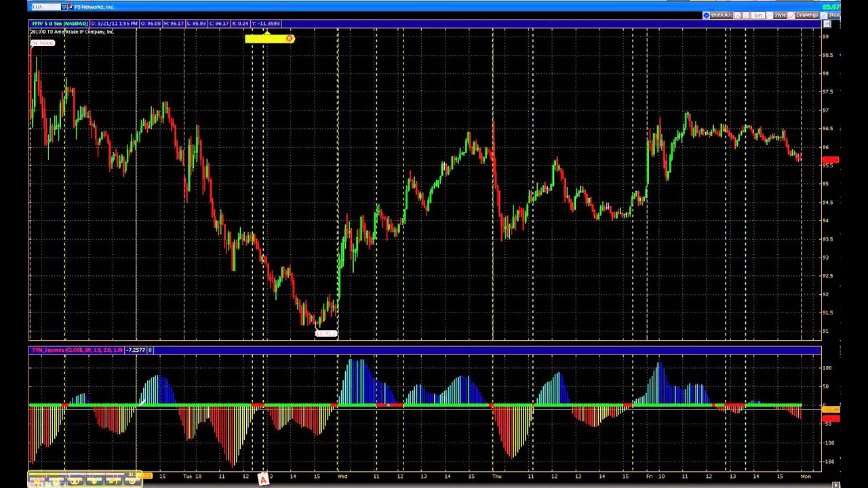The image size is (868, 488).
Task: Click the FFIV 5 d 5m NASDAQ label
Action: (x=60, y=24)
